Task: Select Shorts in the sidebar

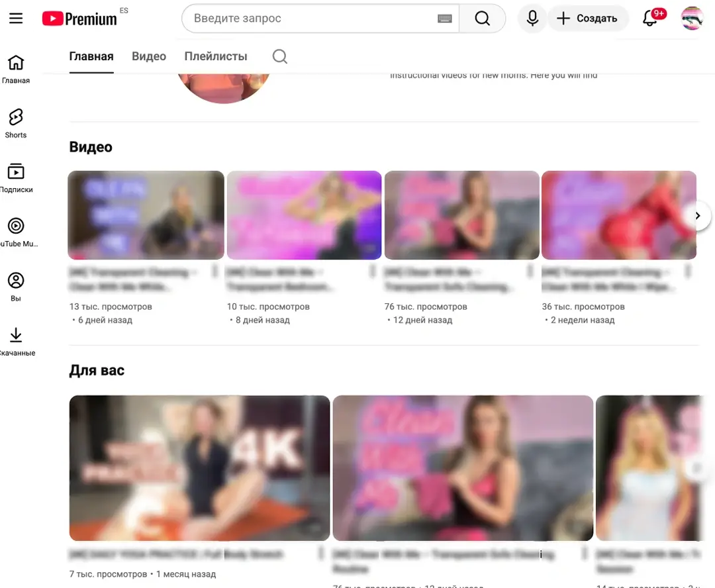Action: coord(16,122)
